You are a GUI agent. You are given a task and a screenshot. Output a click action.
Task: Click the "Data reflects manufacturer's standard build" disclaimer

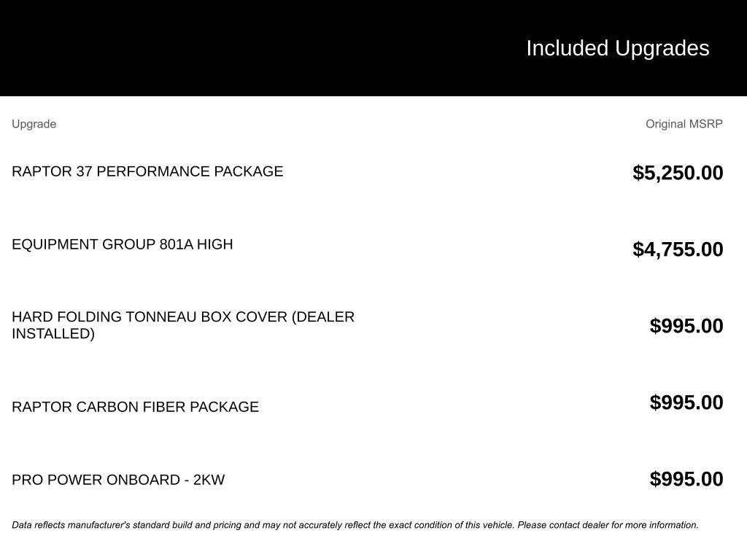point(263,525)
